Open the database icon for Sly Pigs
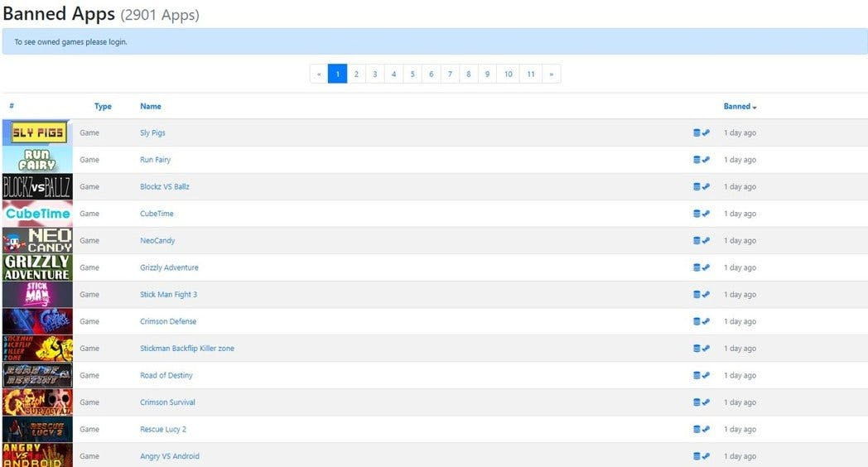 tap(697, 132)
